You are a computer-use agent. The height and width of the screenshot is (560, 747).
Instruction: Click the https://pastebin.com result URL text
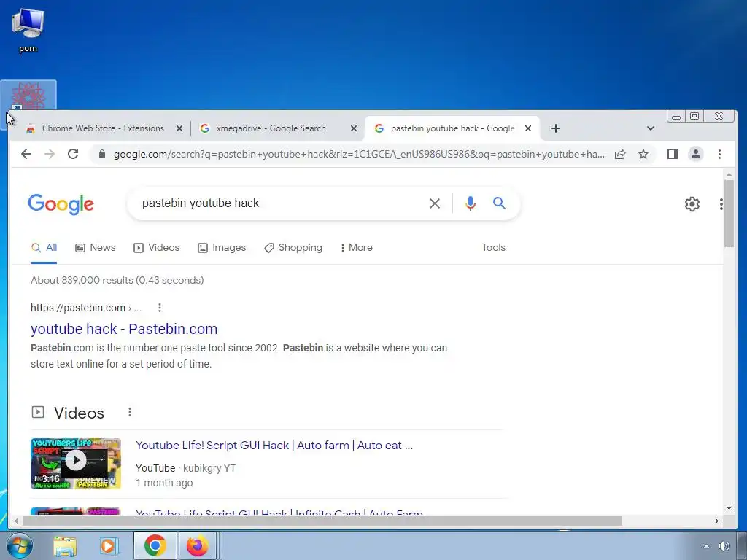[77, 308]
